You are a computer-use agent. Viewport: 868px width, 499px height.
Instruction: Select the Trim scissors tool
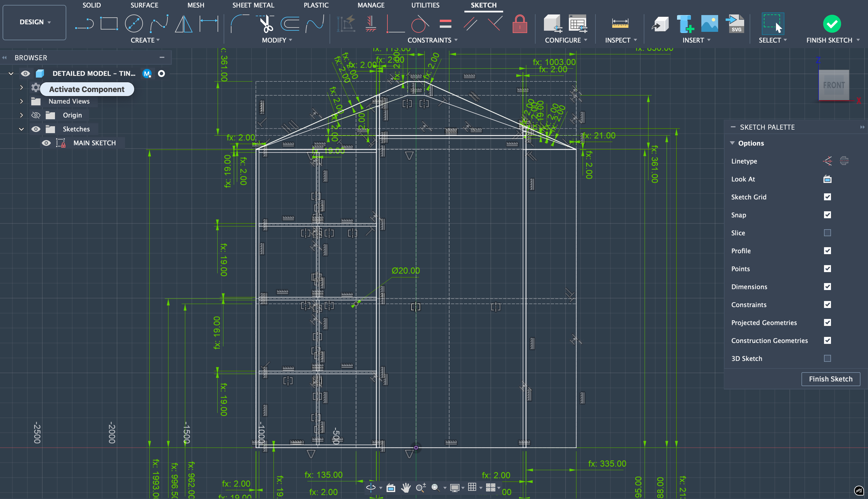click(266, 24)
